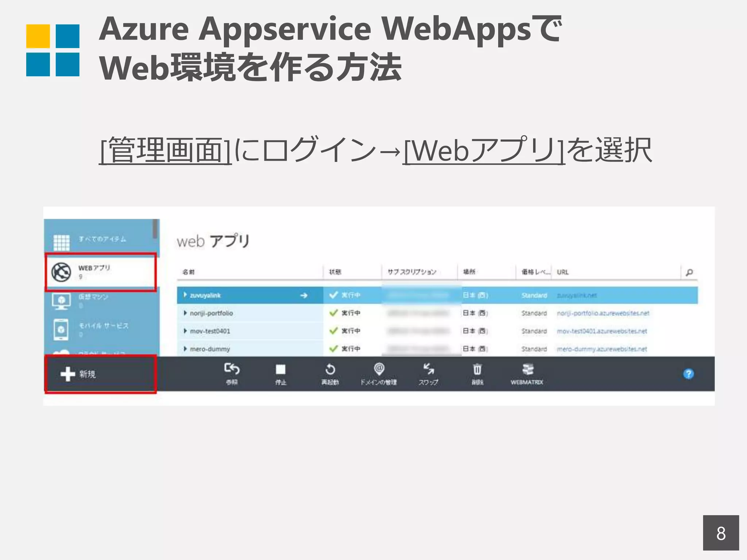Sort by the 名前 (Name) column header
The image size is (747, 560).
pyautogui.click(x=189, y=272)
